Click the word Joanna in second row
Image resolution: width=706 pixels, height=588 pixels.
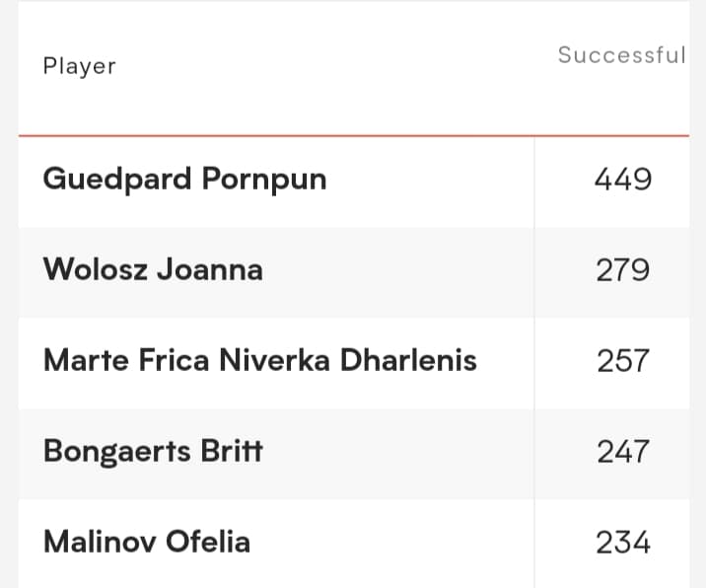click(210, 270)
